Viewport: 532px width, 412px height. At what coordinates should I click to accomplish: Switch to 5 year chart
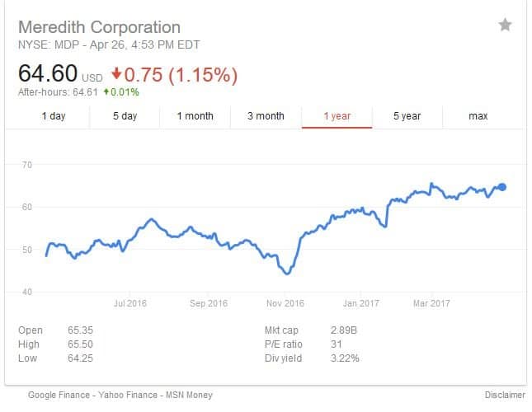tap(407, 116)
